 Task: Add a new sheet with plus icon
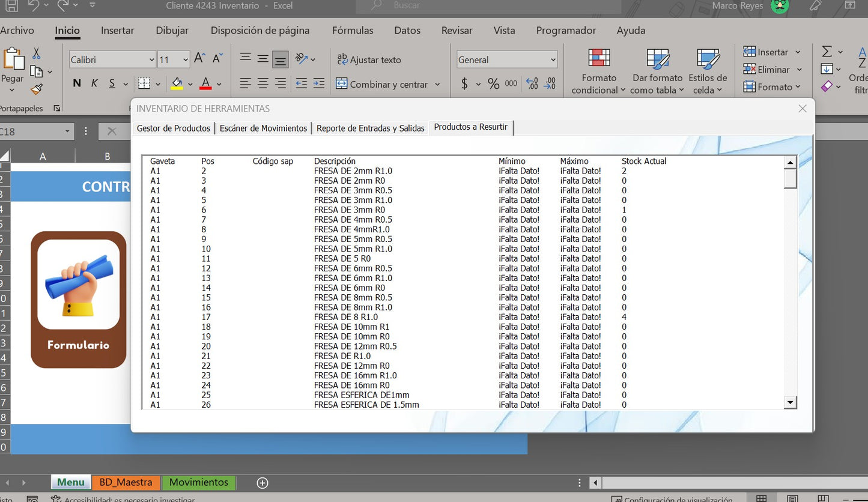click(x=262, y=482)
